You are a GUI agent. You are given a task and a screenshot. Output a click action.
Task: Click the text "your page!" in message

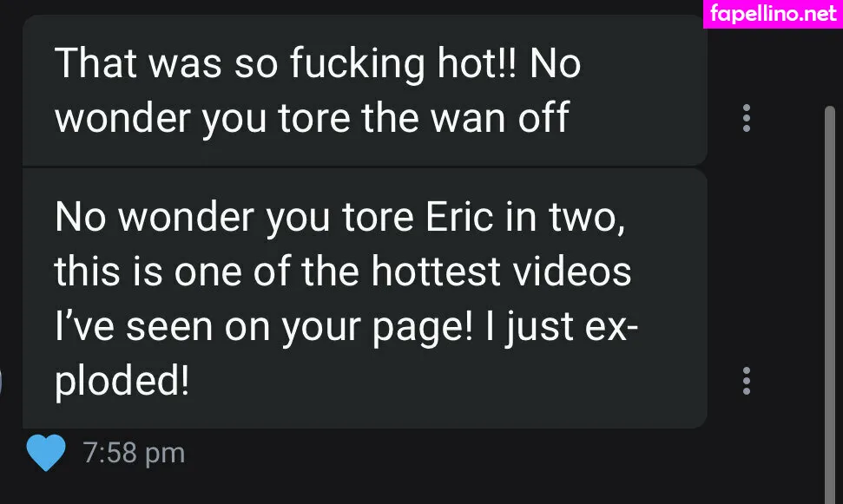click(378, 328)
